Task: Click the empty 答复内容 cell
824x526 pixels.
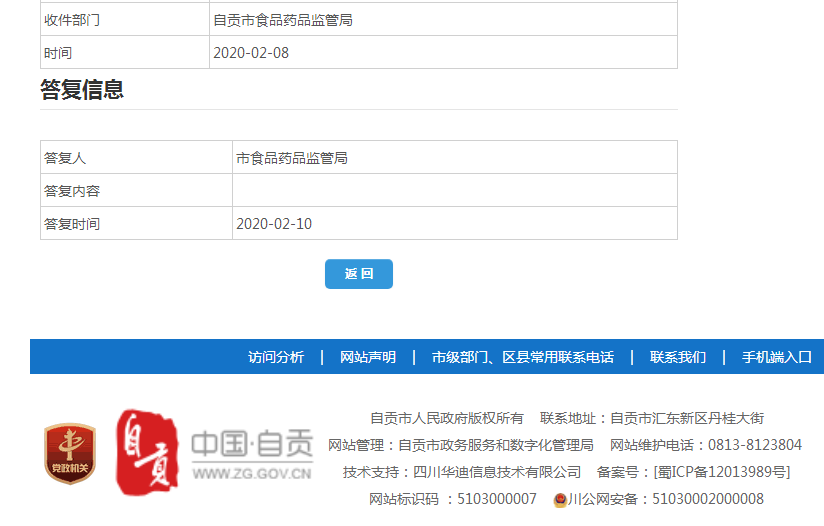Action: coord(454,191)
